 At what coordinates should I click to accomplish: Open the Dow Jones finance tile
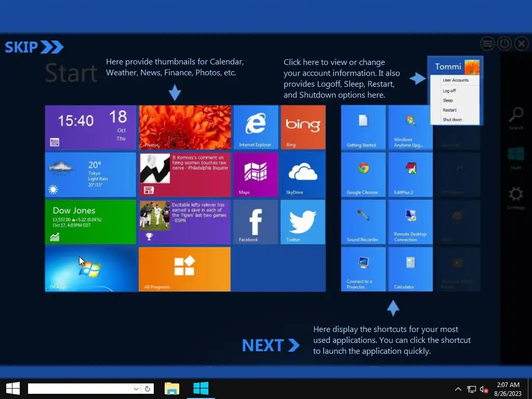tap(90, 222)
